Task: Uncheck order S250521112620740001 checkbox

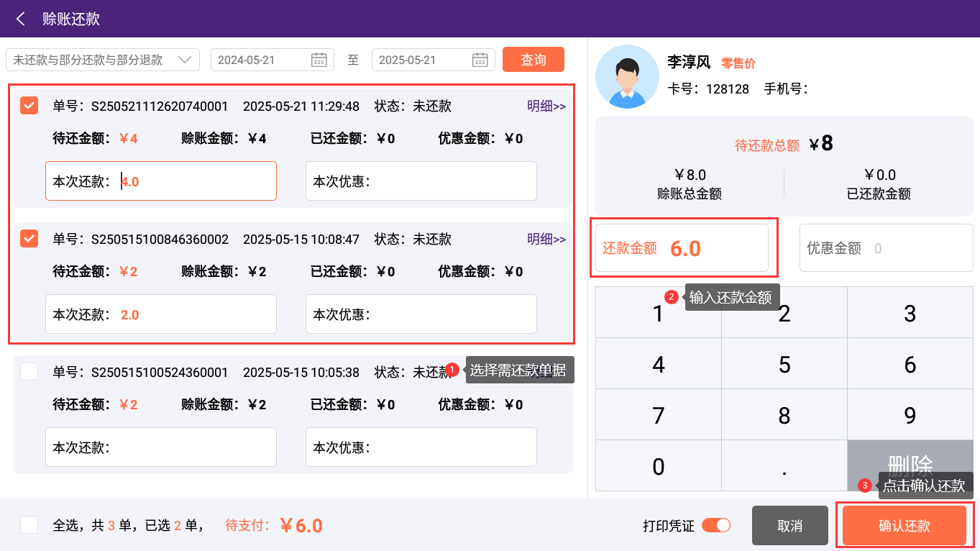Action: click(x=29, y=106)
